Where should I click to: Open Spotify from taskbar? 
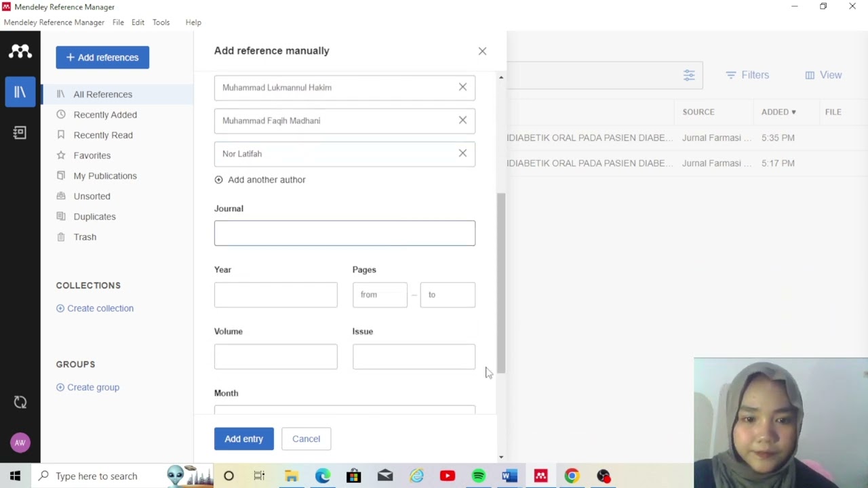[x=479, y=476]
